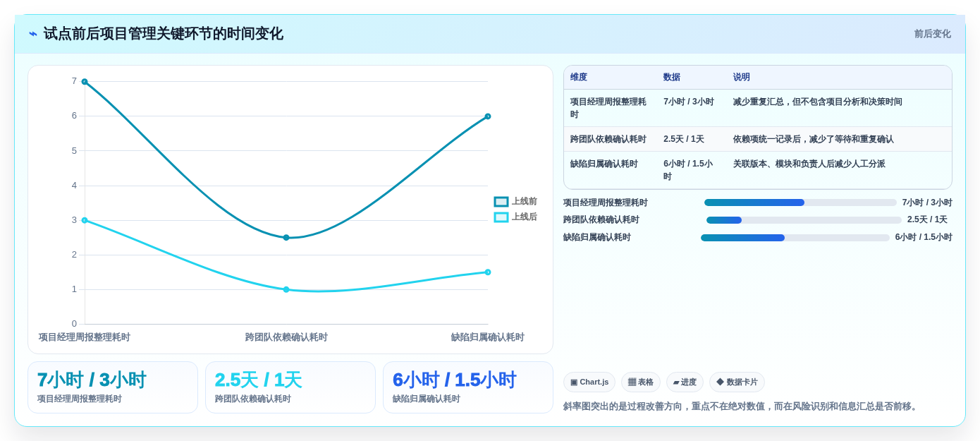Click the 7小时 / 3小时 data card
This screenshot has width=980, height=441.
click(x=113, y=387)
